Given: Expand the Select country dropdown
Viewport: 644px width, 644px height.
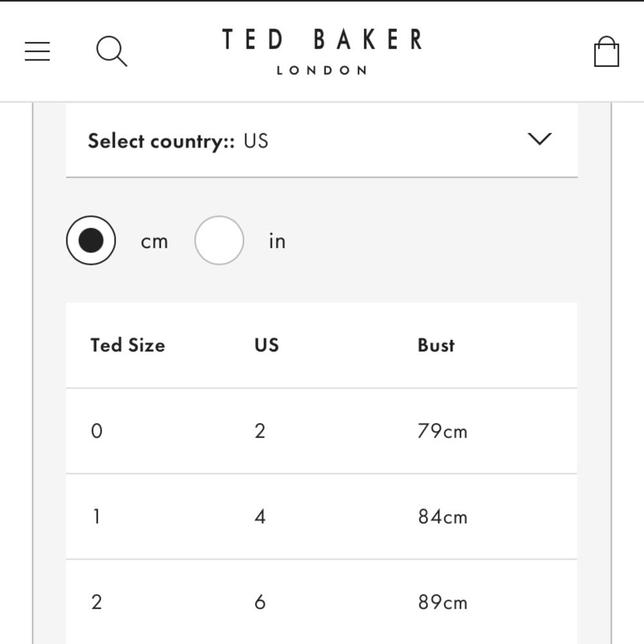Looking at the screenshot, I should point(322,140).
